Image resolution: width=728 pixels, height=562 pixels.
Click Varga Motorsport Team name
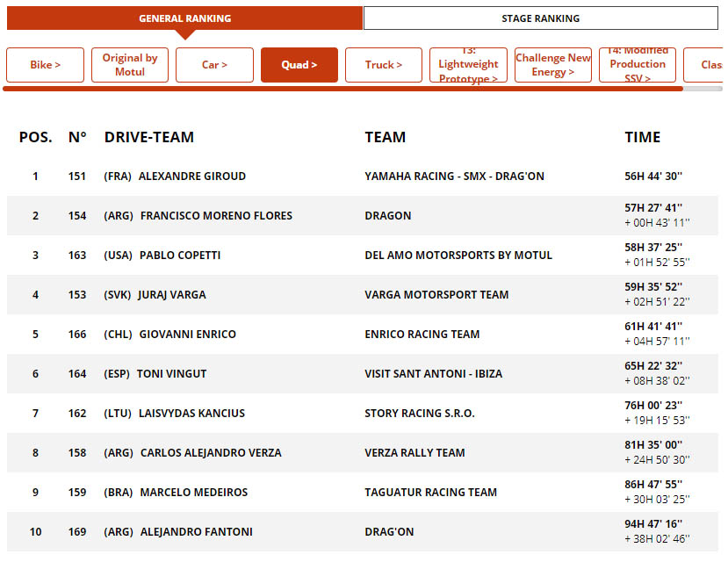click(x=436, y=295)
